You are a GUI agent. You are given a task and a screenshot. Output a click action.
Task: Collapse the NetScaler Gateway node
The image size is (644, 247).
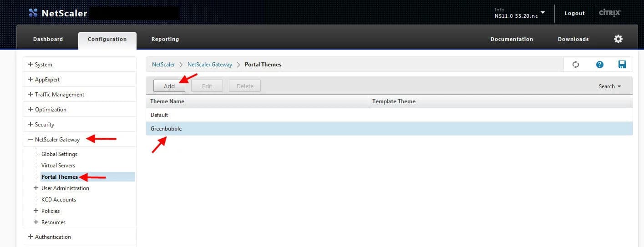(30, 139)
